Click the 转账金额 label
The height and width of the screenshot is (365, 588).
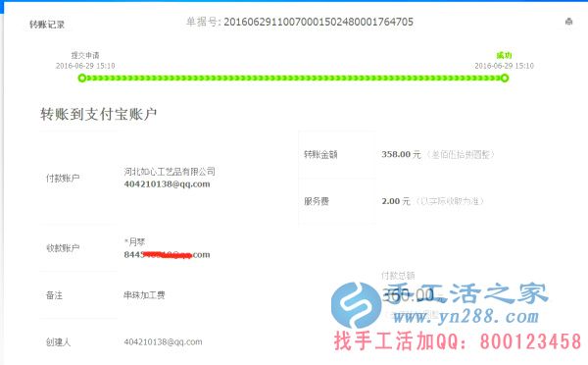pos(320,154)
